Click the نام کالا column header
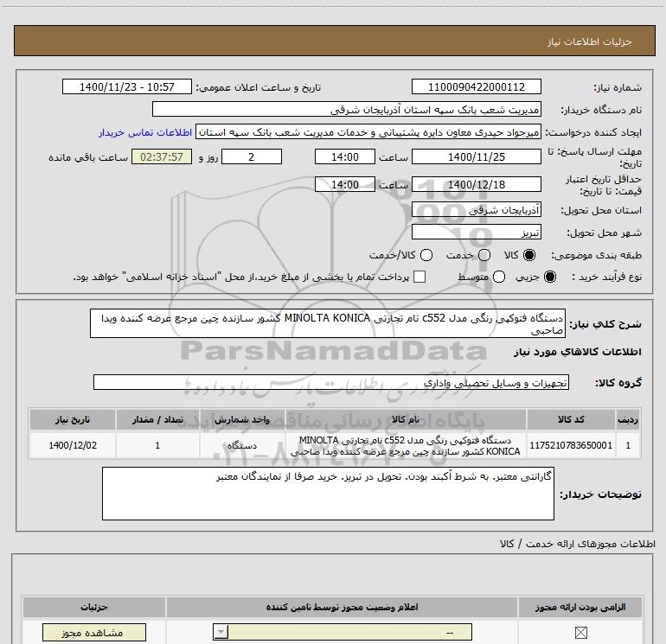 [x=405, y=420]
